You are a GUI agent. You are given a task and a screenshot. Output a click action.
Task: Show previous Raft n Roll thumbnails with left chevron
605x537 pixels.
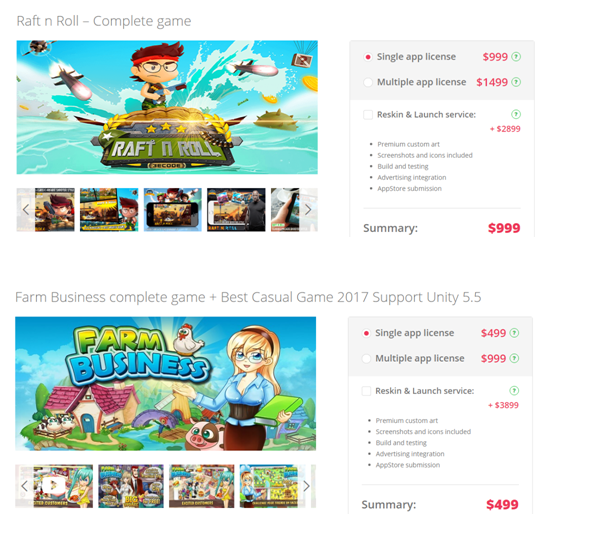coord(26,210)
